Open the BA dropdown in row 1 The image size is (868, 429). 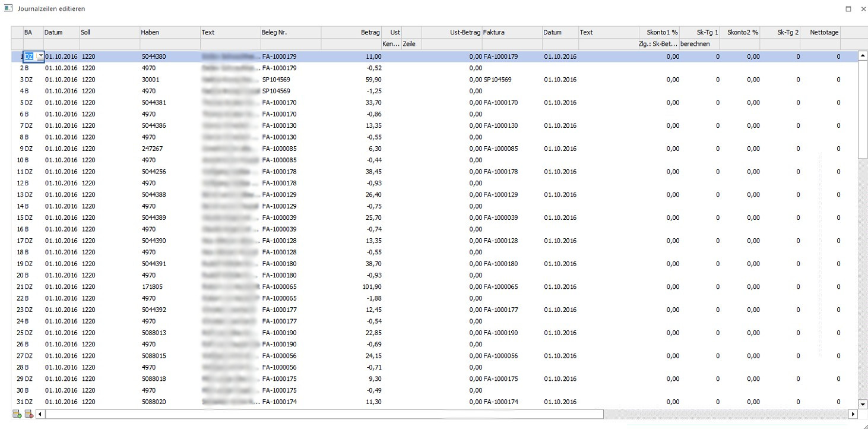[40, 56]
